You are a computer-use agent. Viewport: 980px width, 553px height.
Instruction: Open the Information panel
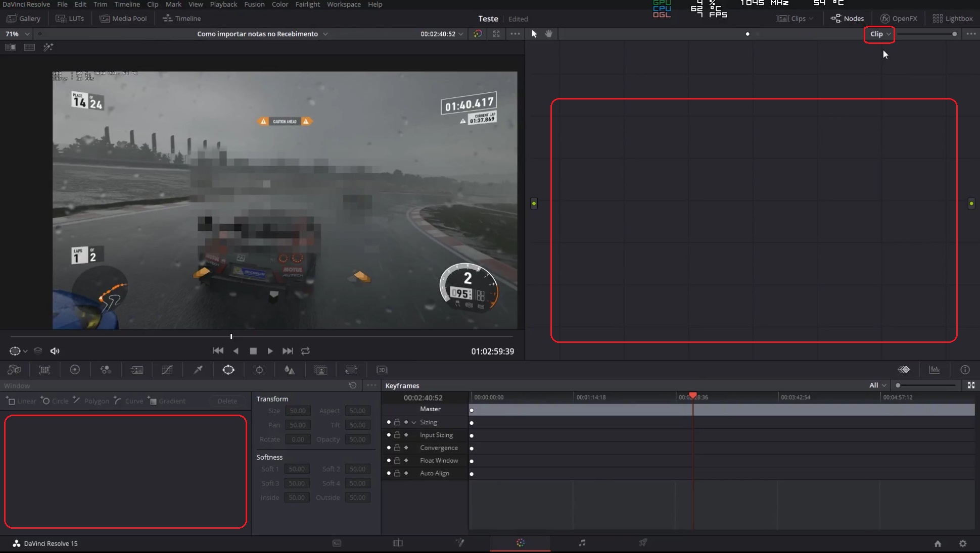click(965, 370)
